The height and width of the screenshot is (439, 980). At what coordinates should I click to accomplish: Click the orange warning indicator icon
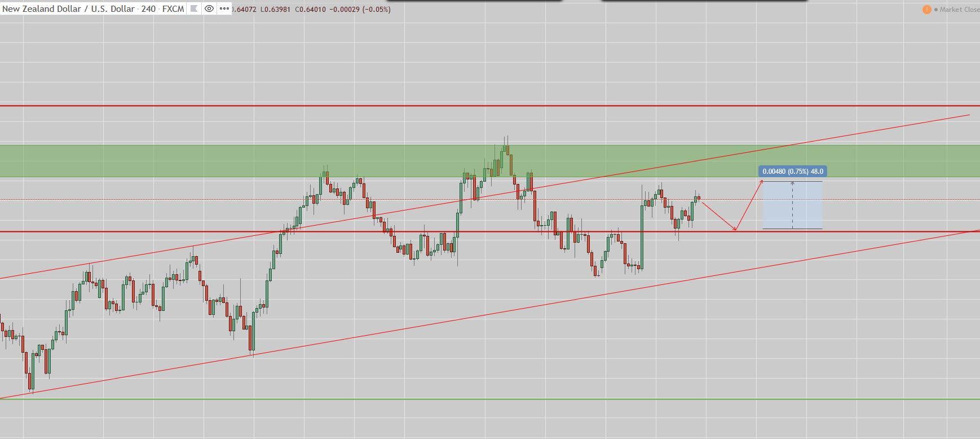tap(926, 10)
